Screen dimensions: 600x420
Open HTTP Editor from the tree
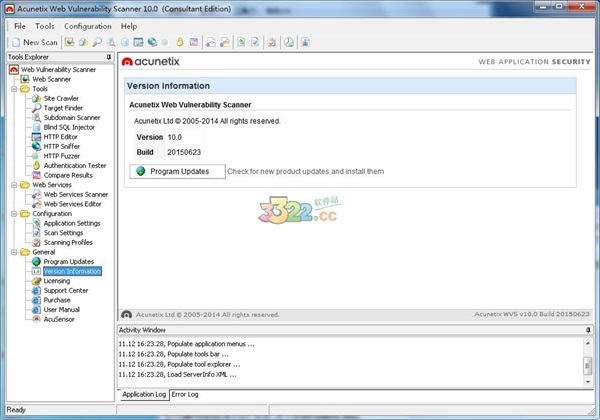[x=60, y=137]
